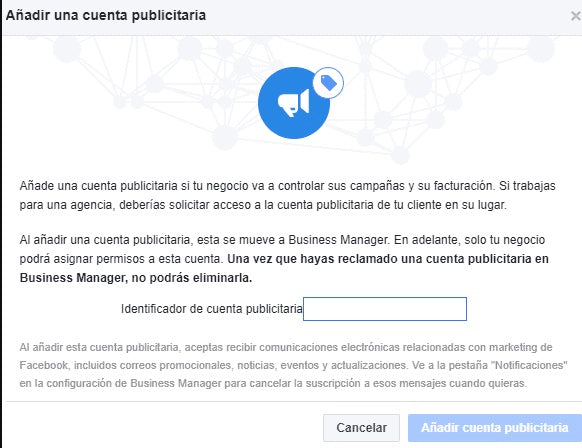The image size is (582, 448).
Task: Close the Añadir una cuenta publicitaria dialog
Action: point(576,16)
